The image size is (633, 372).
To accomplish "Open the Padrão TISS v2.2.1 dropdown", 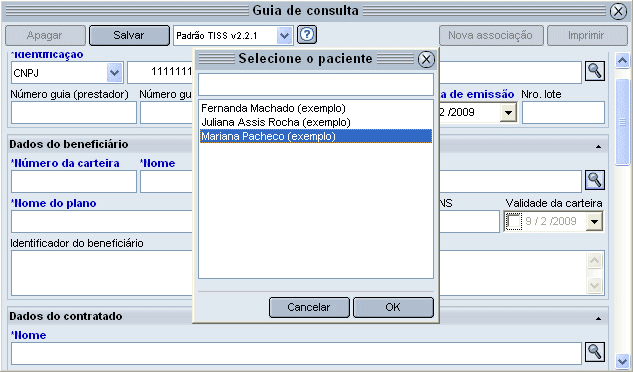I will [285, 36].
